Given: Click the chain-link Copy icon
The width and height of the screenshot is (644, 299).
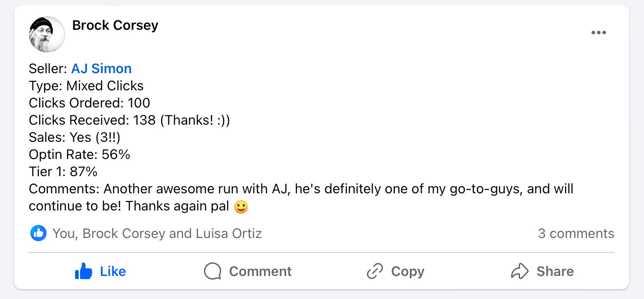Looking at the screenshot, I should click(x=375, y=271).
